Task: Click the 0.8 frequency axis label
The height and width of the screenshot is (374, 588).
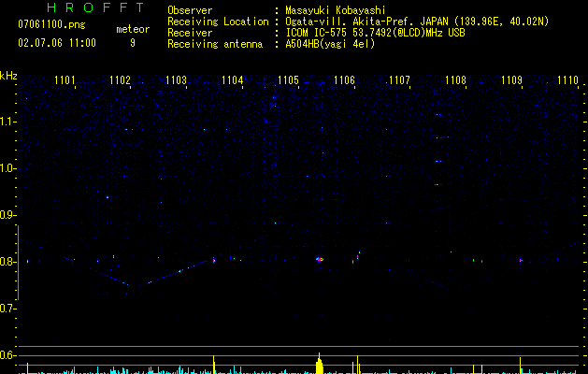Action: coord(7,262)
